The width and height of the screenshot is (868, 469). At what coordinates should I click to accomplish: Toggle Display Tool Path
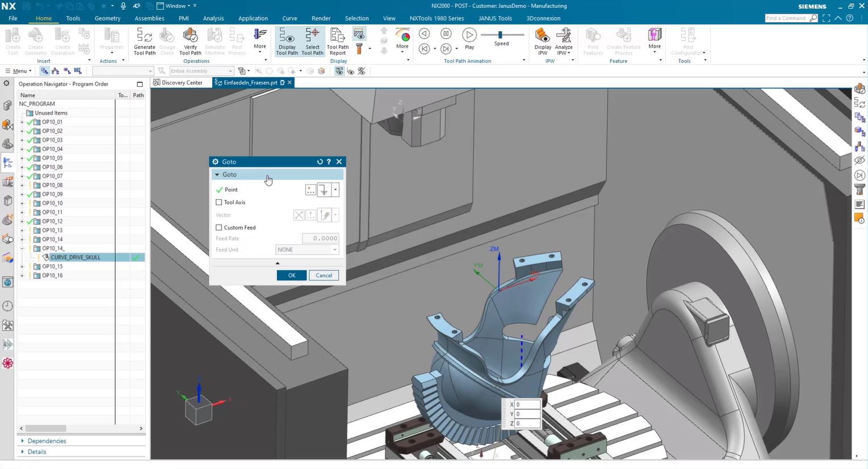point(287,42)
